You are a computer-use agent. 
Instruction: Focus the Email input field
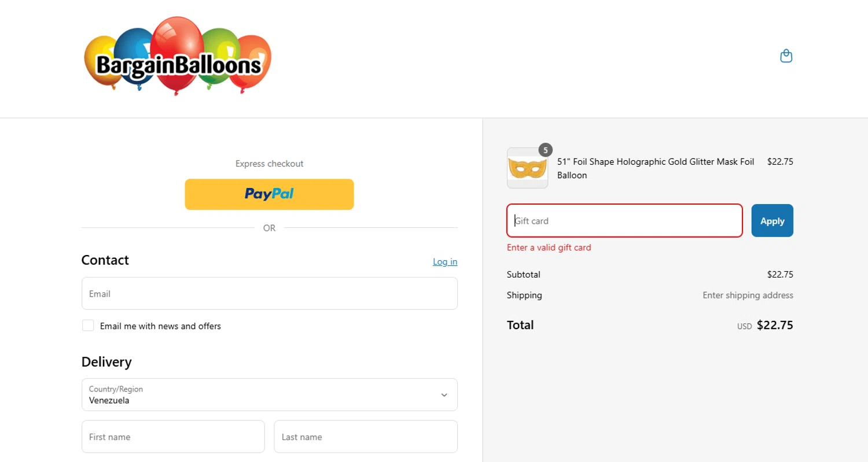pos(270,294)
